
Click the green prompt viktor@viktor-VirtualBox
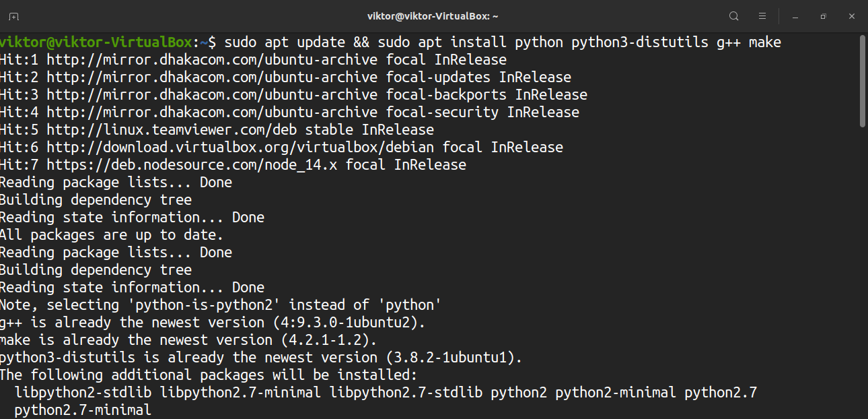click(x=96, y=42)
